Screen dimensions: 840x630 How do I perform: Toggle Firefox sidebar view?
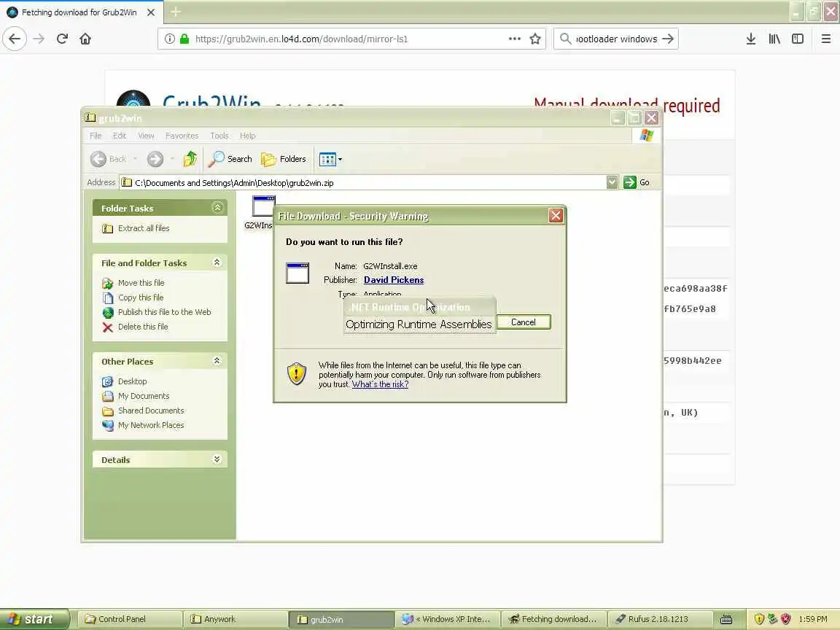(x=798, y=39)
